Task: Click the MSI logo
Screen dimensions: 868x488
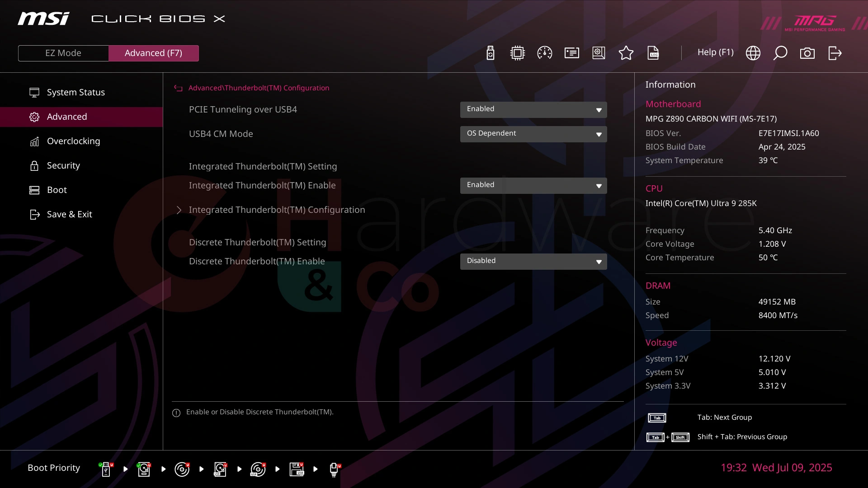Action: click(x=43, y=19)
